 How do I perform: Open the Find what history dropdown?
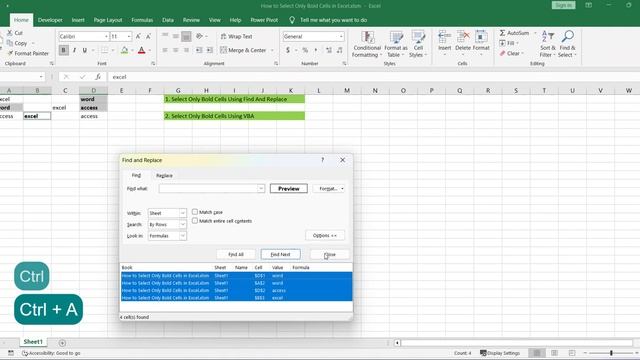[261, 189]
